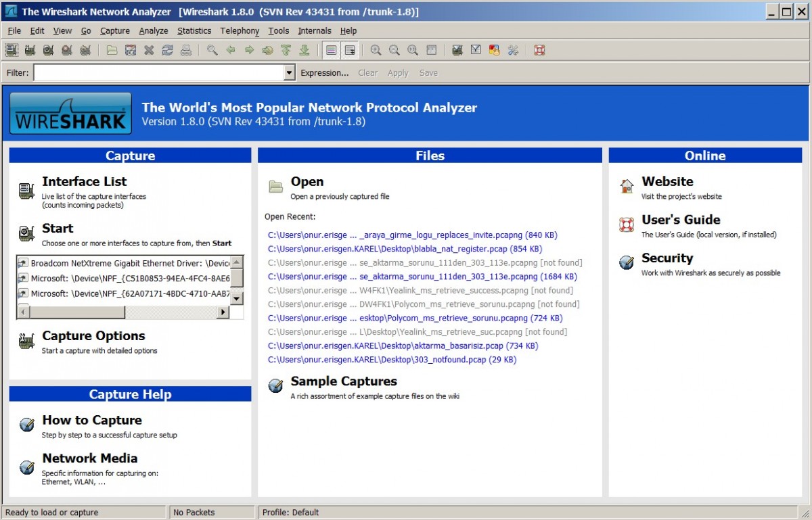812x520 pixels.
Task: Open the Telephony menu
Action: pyautogui.click(x=240, y=30)
